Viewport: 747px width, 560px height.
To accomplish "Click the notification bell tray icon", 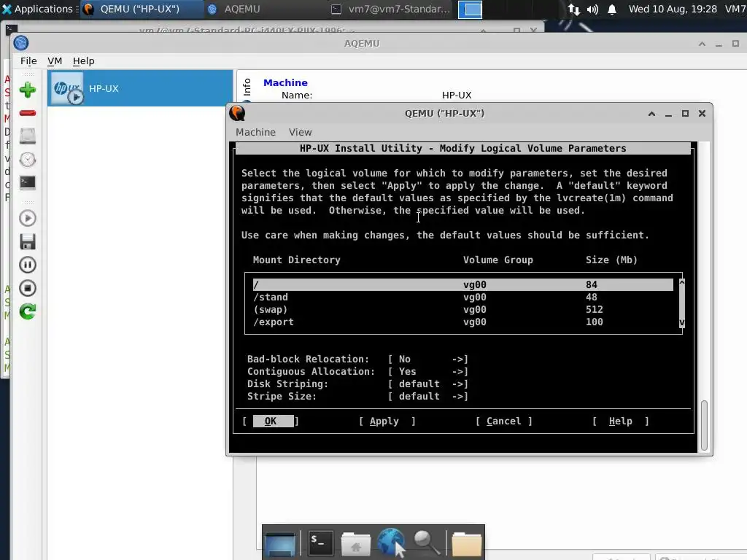I will [612, 9].
